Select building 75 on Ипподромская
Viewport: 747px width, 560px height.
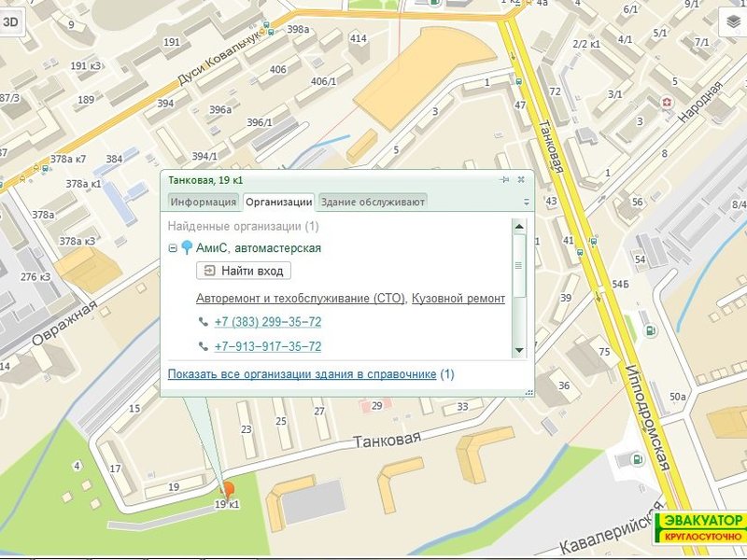pyautogui.click(x=604, y=352)
